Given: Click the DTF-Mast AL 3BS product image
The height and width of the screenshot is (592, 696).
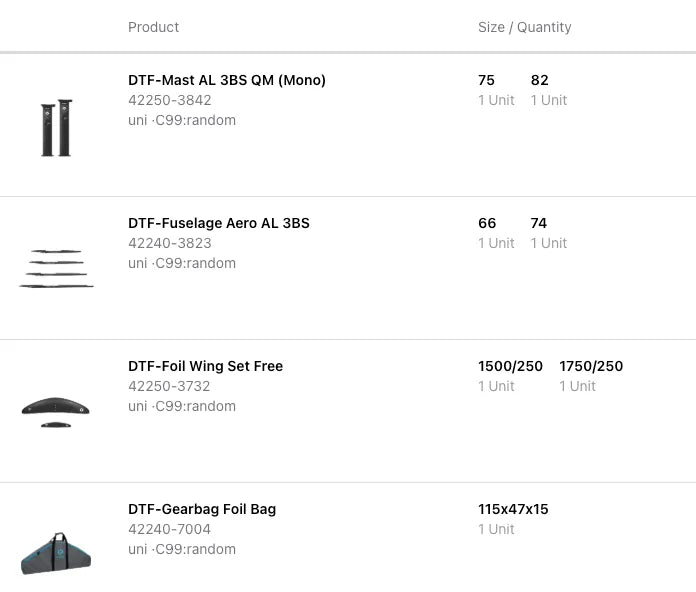Looking at the screenshot, I should pos(56,127).
